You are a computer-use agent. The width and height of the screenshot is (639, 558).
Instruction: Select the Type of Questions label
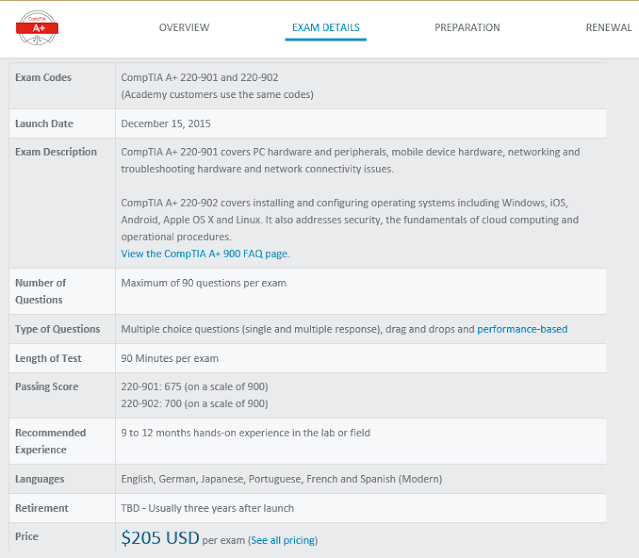pos(57,329)
